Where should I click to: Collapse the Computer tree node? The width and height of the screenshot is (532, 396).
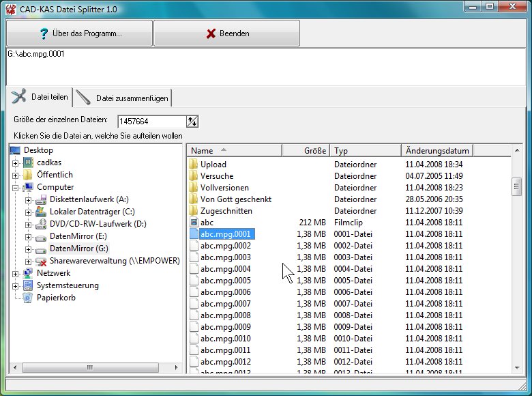[16, 188]
